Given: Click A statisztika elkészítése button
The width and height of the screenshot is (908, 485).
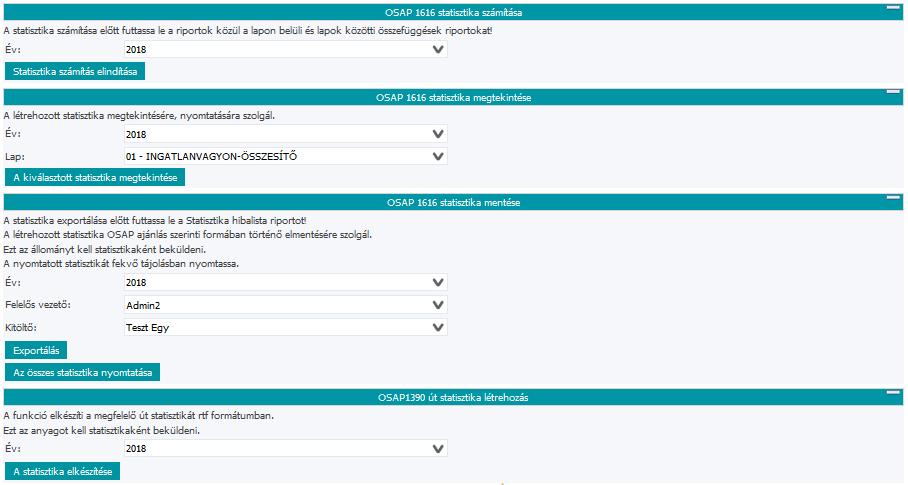Looking at the screenshot, I should coord(63,472).
